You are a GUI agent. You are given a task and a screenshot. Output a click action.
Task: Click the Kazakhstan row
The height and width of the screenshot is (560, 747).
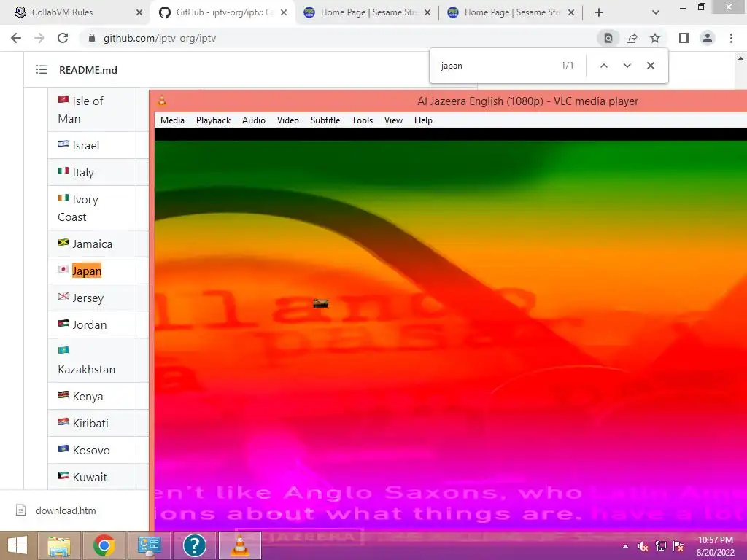91,360
